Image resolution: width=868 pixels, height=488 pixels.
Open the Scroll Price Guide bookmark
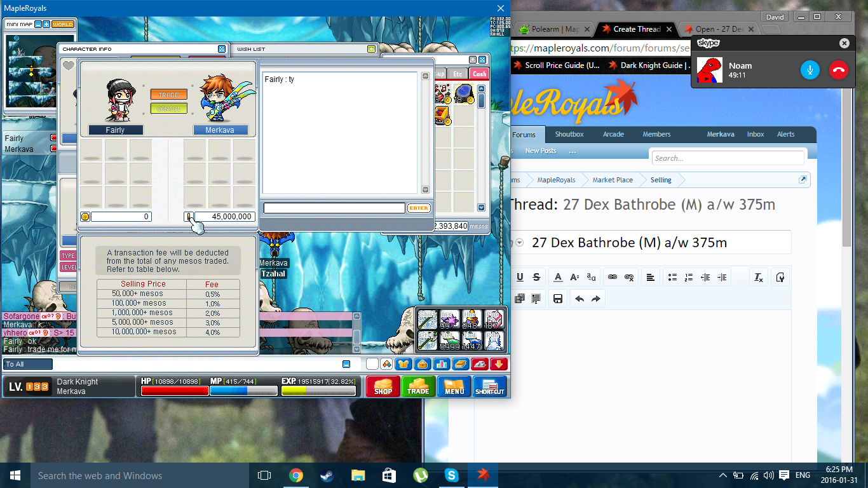[x=556, y=65]
